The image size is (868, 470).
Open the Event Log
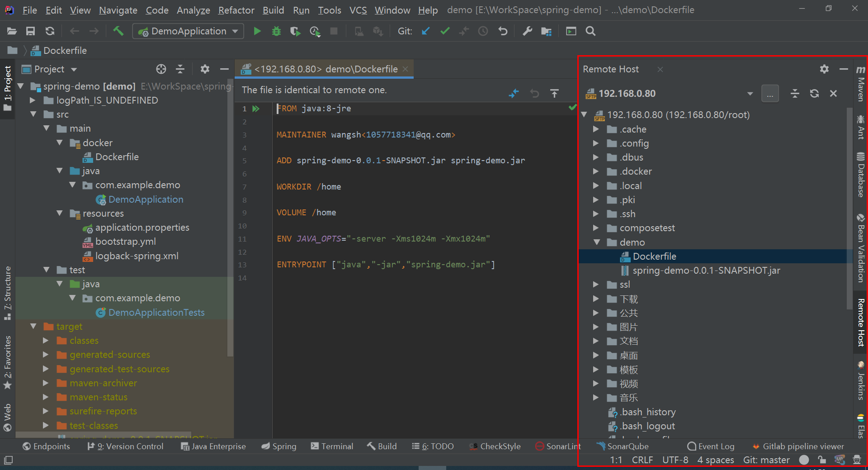coord(711,446)
